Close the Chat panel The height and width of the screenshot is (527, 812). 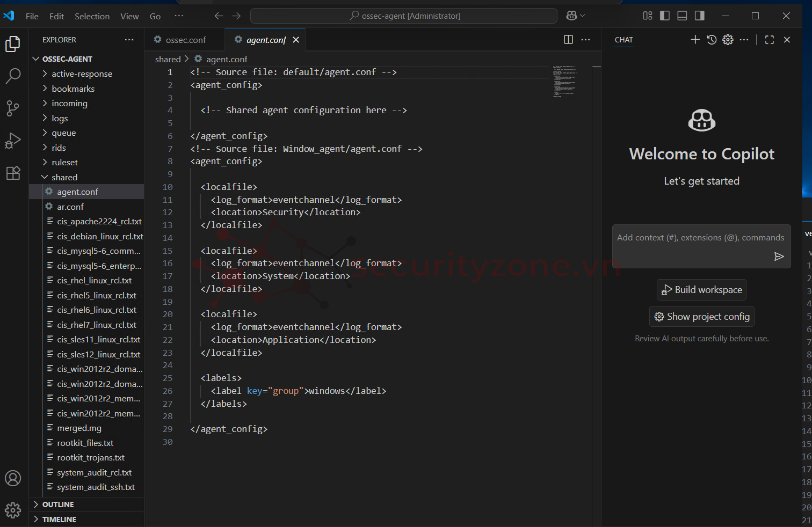click(787, 40)
